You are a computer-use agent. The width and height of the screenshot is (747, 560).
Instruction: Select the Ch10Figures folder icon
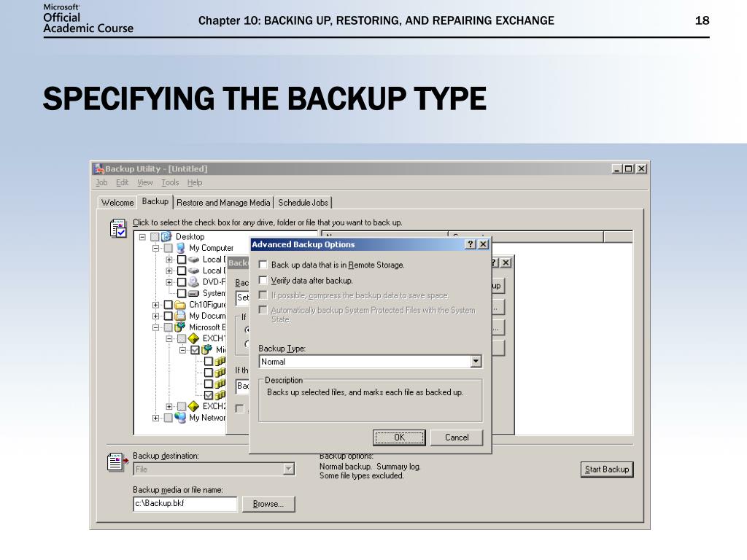[x=180, y=305]
